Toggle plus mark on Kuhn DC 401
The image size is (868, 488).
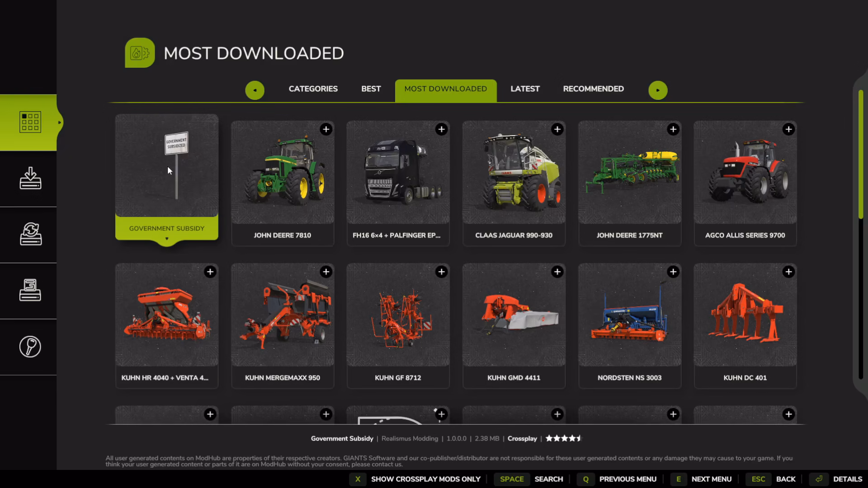click(x=788, y=272)
